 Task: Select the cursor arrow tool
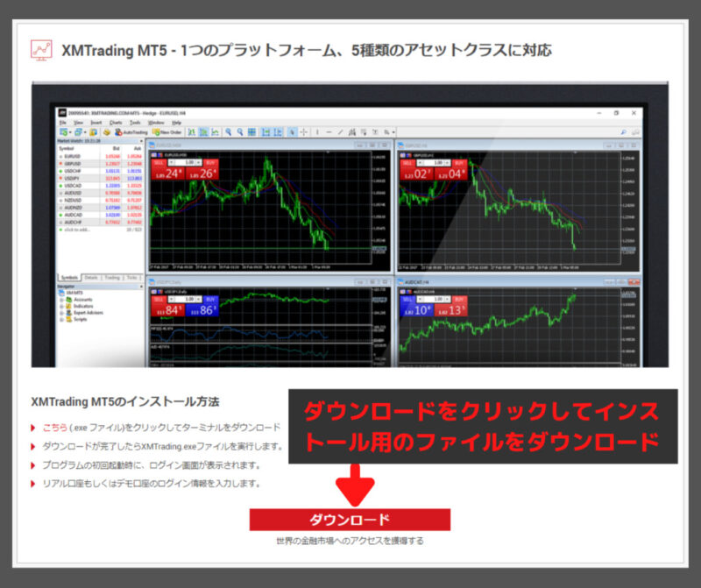pyautogui.click(x=292, y=132)
